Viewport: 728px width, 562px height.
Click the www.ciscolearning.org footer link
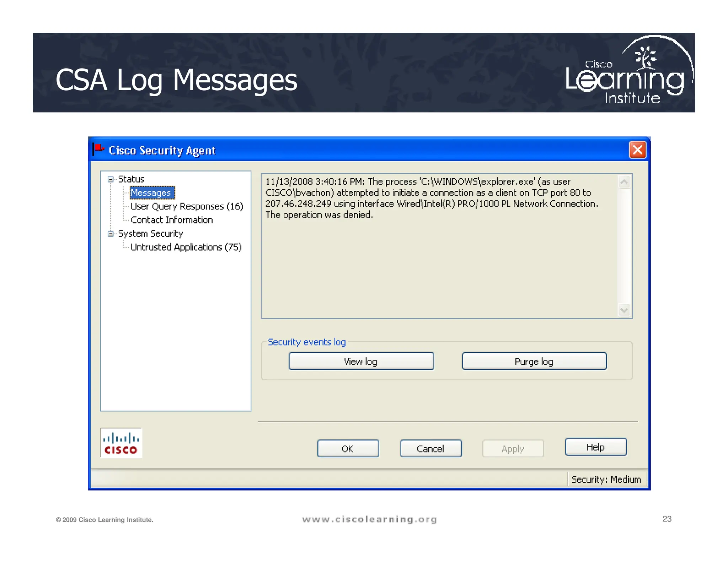[370, 519]
